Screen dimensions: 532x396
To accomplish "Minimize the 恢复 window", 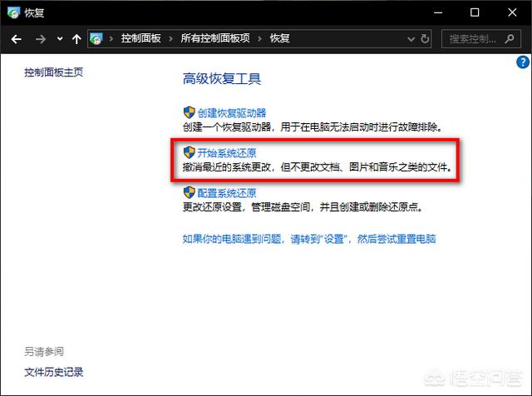I will pos(438,12).
